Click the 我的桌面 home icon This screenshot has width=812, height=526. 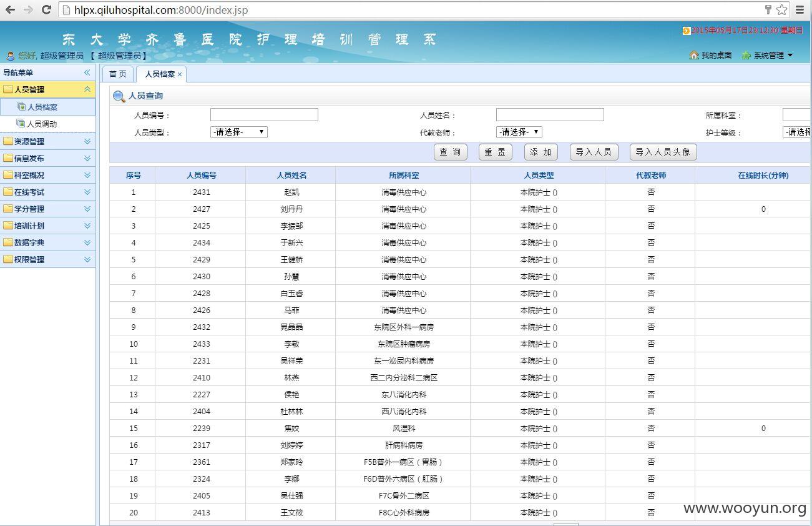(x=694, y=55)
